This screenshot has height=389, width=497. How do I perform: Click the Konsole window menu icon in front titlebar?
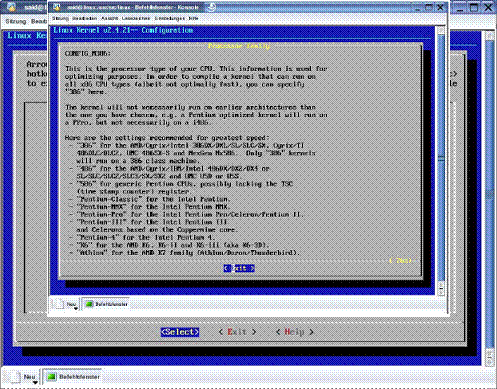pos(57,7)
